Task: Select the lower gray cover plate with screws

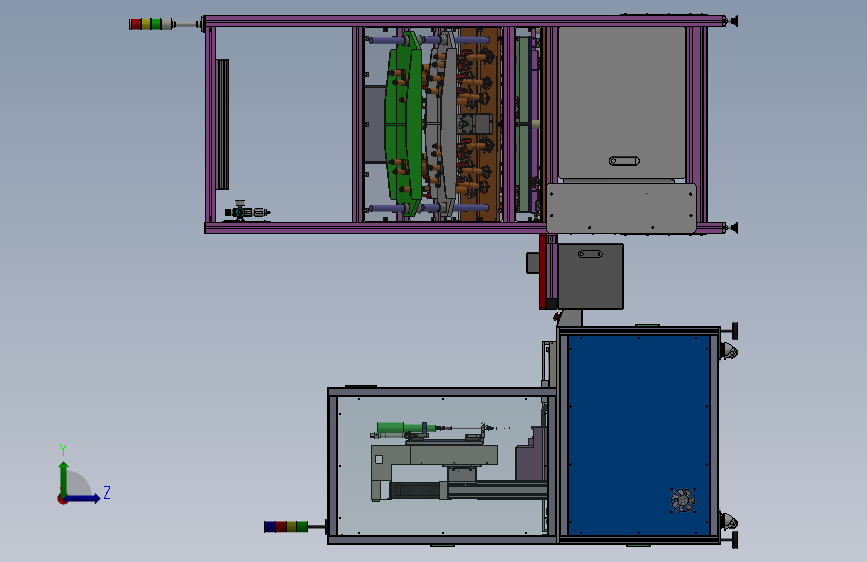Action: (x=621, y=209)
